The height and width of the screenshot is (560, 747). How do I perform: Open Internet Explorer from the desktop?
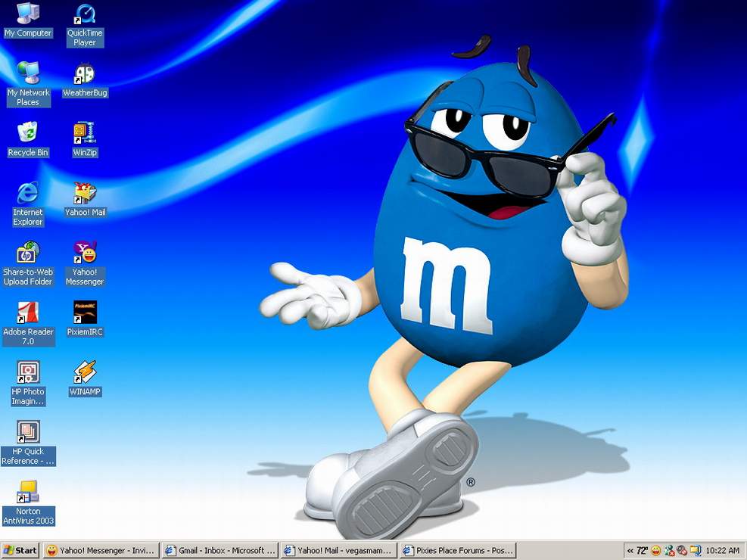point(28,193)
